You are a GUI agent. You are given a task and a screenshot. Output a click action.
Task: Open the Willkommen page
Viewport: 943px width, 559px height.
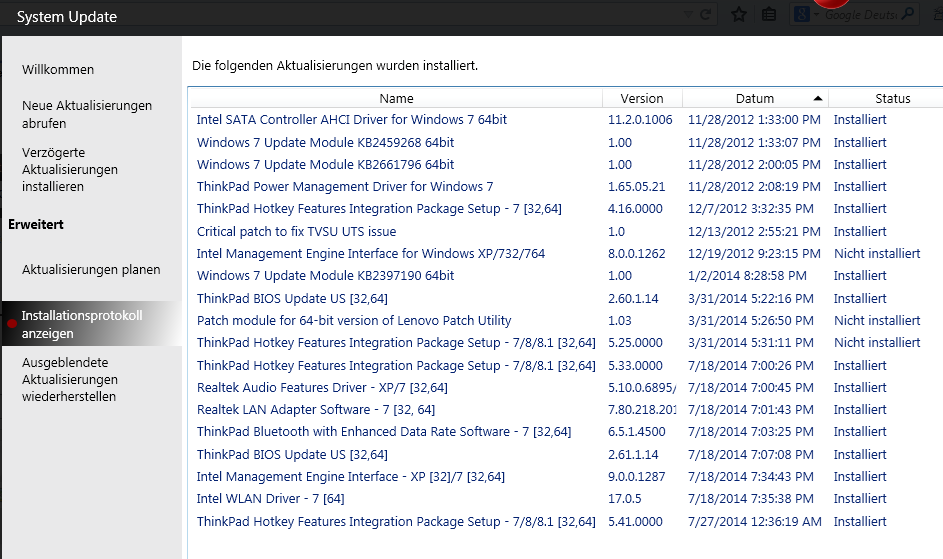coord(58,69)
